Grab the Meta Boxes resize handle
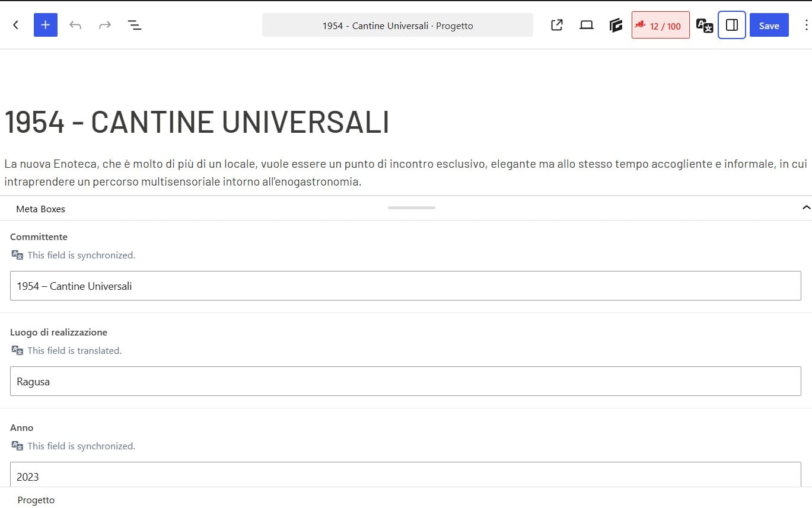812x508 pixels. click(x=412, y=207)
